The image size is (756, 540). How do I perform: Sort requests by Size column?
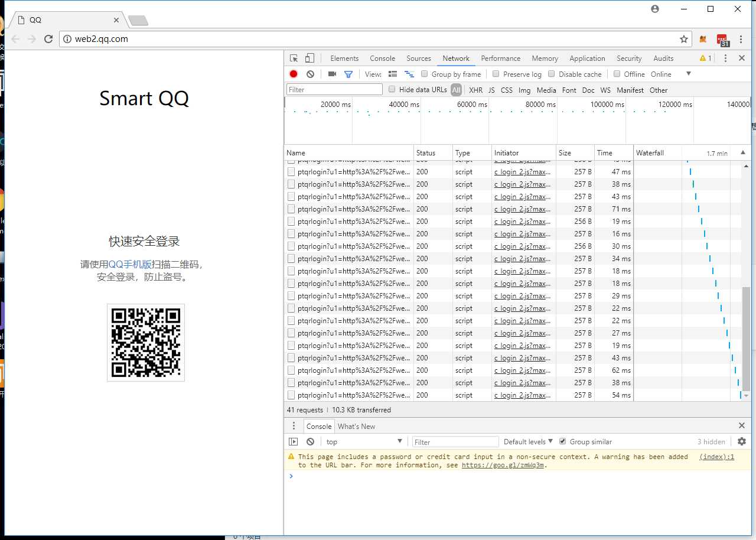pyautogui.click(x=575, y=152)
